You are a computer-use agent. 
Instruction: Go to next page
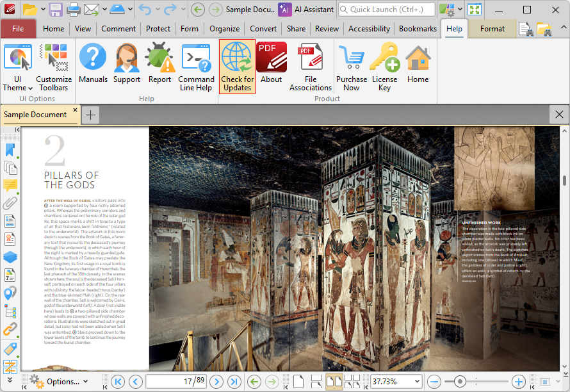pos(216,382)
